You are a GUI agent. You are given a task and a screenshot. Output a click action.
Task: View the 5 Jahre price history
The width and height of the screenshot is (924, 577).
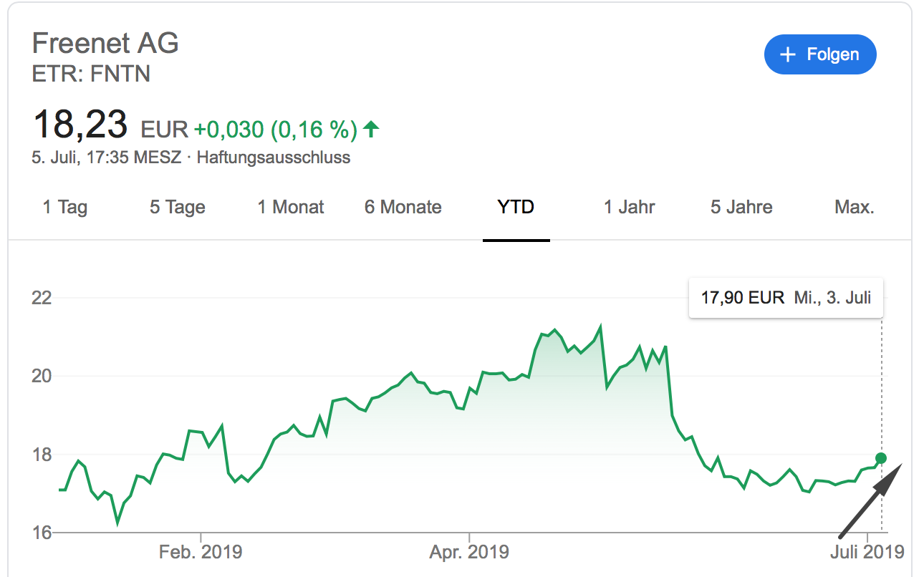pyautogui.click(x=741, y=208)
